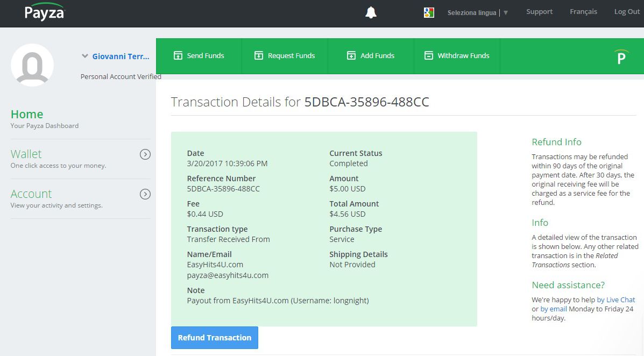This screenshot has height=356, width=644.
Task: Open the Wallet section
Action: (26, 154)
